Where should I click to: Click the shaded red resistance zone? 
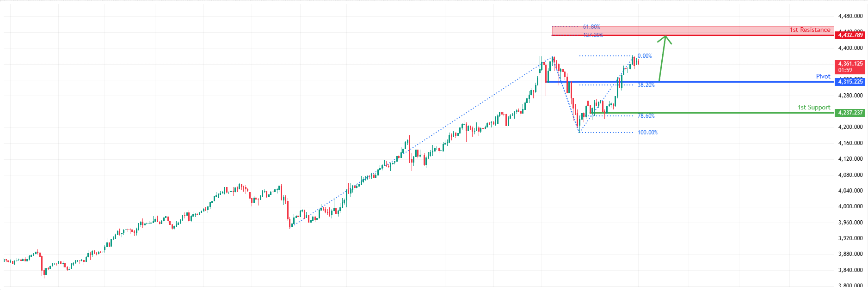[694, 30]
